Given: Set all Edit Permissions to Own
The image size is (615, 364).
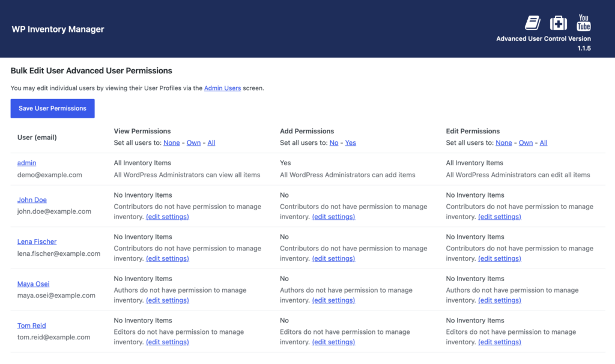Looking at the screenshot, I should click(x=526, y=143).
